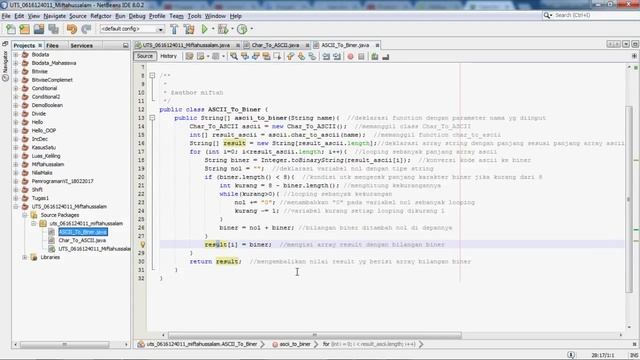Switch to Char_To_ASCII.java editor tab
640x360 pixels.
(276, 45)
